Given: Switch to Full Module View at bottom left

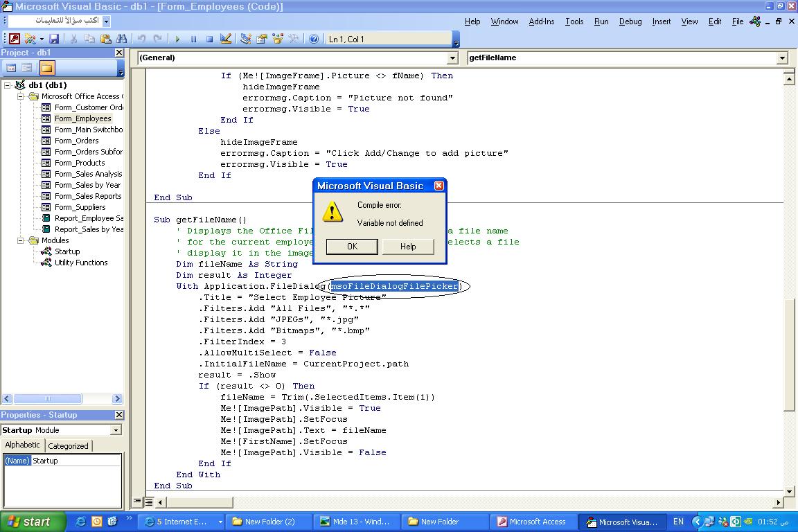Looking at the screenshot, I should click(149, 502).
